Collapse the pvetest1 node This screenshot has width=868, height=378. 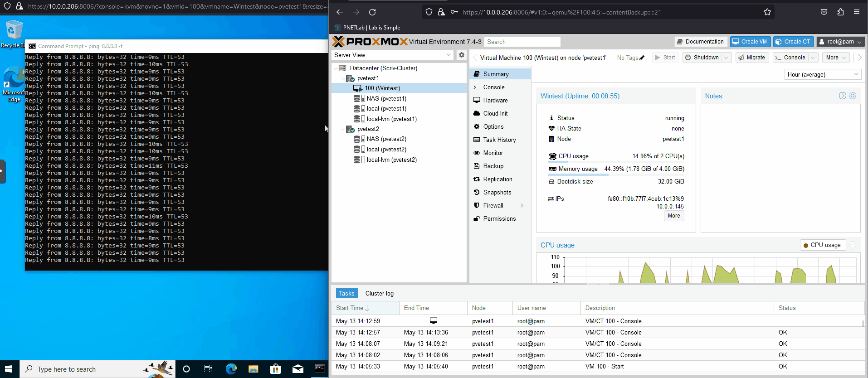click(x=343, y=78)
